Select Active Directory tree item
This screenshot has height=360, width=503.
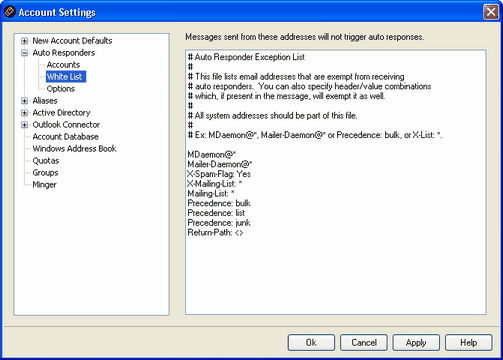click(x=61, y=113)
